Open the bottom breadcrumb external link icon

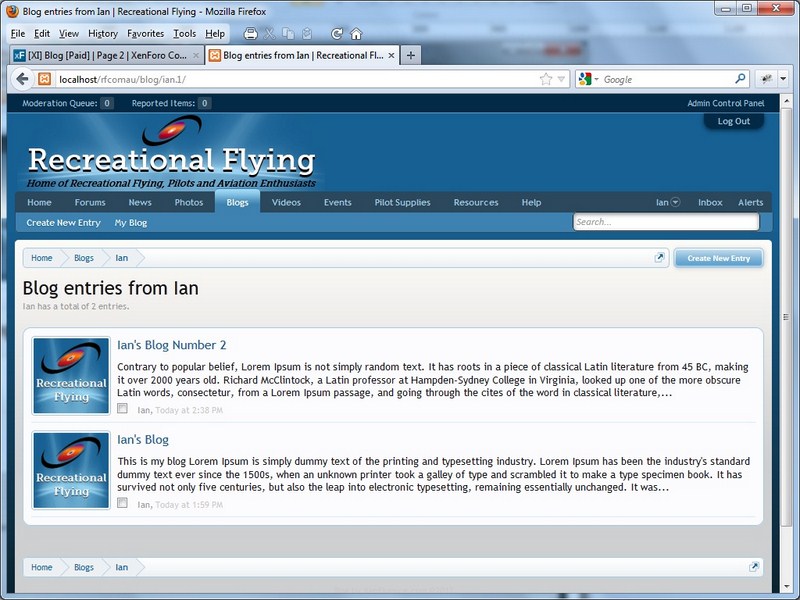pos(754,567)
